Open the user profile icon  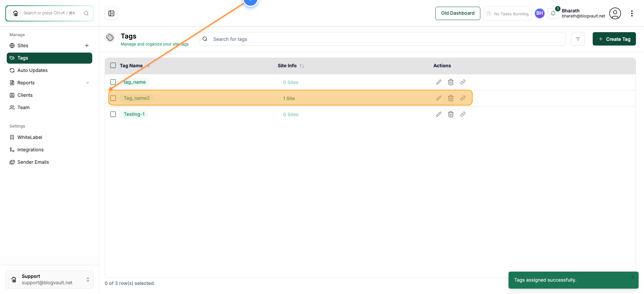(x=615, y=13)
